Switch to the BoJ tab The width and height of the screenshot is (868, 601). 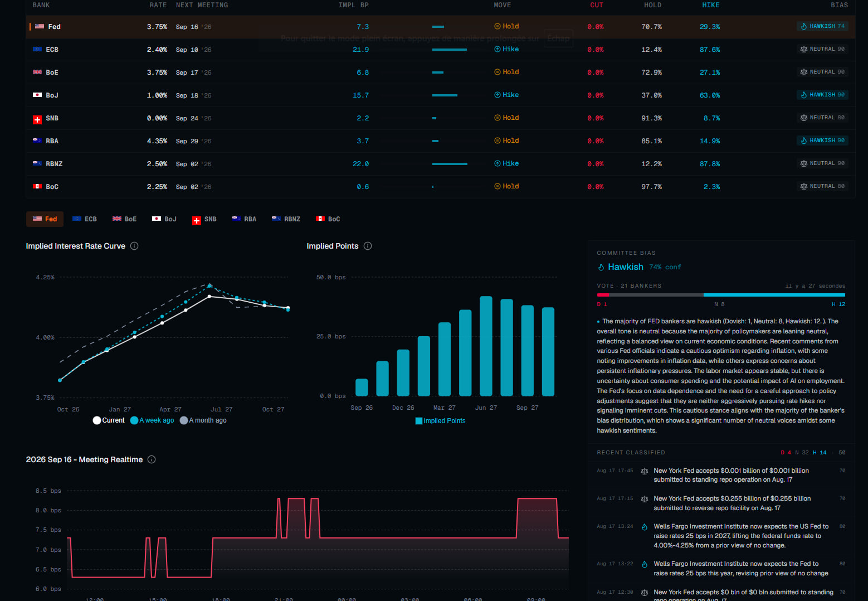[x=164, y=219]
